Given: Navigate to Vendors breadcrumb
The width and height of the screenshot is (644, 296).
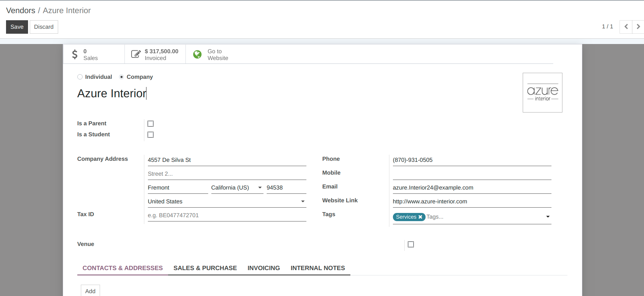Looking at the screenshot, I should point(21,11).
